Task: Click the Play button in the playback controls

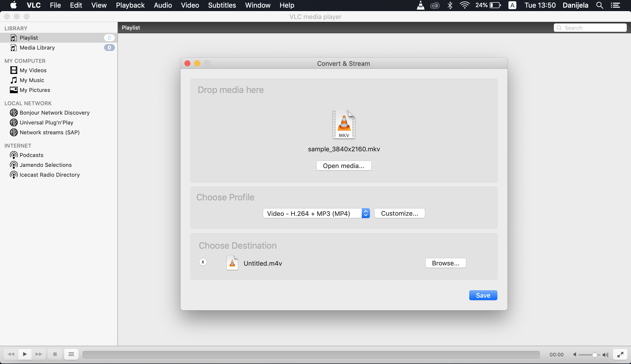Action: coord(25,354)
